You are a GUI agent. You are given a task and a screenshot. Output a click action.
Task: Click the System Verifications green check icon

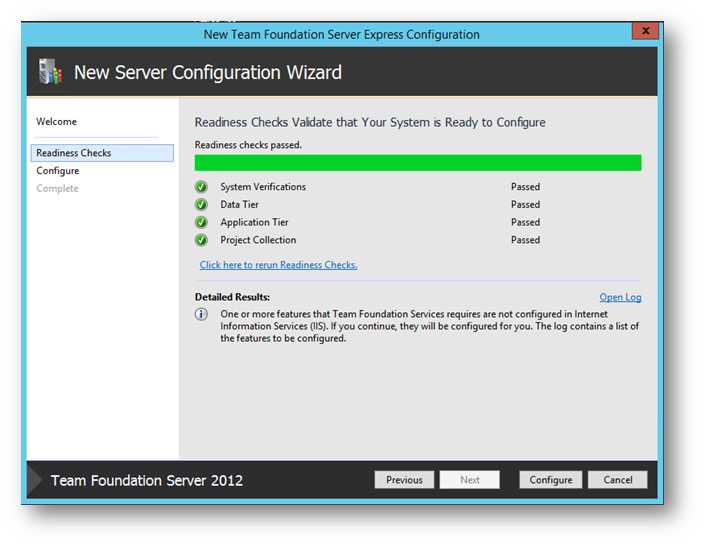201,187
